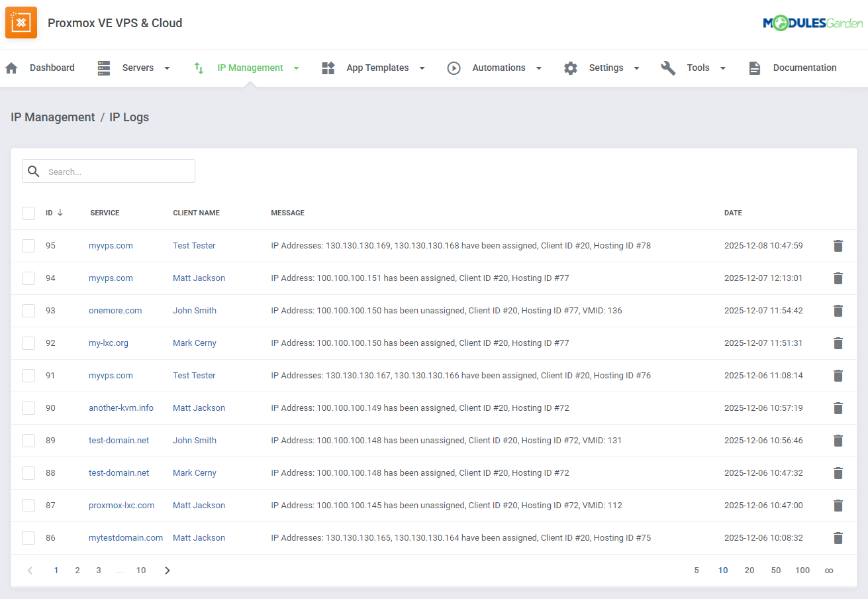
Task: Select the App Templates menu label
Action: pos(377,68)
